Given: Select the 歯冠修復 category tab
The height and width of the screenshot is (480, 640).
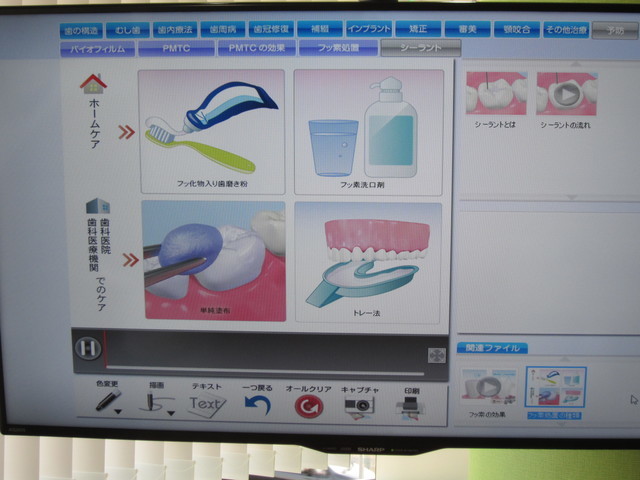Looking at the screenshot, I should coord(271,29).
